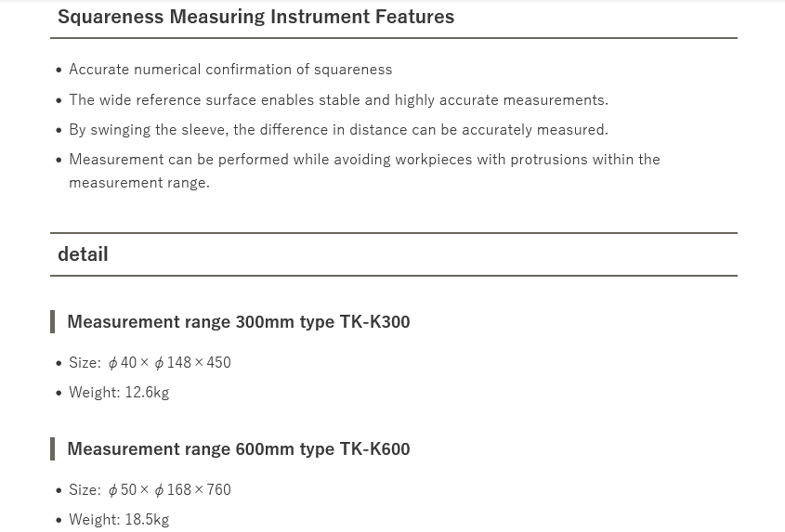Click the "detail" section heading
Viewport: 785px width, 532px height.
(83, 254)
